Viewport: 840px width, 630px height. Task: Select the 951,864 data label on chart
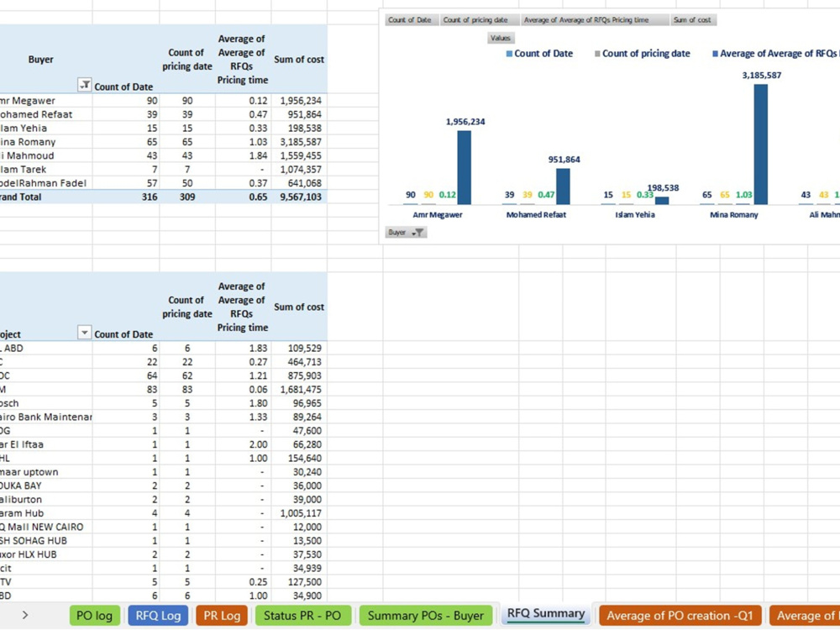564,160
